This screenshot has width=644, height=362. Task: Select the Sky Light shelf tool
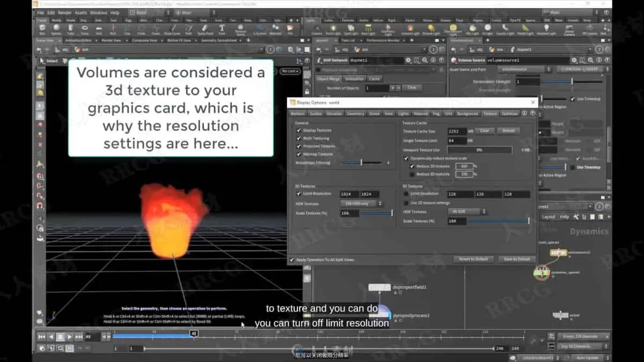(473, 29)
